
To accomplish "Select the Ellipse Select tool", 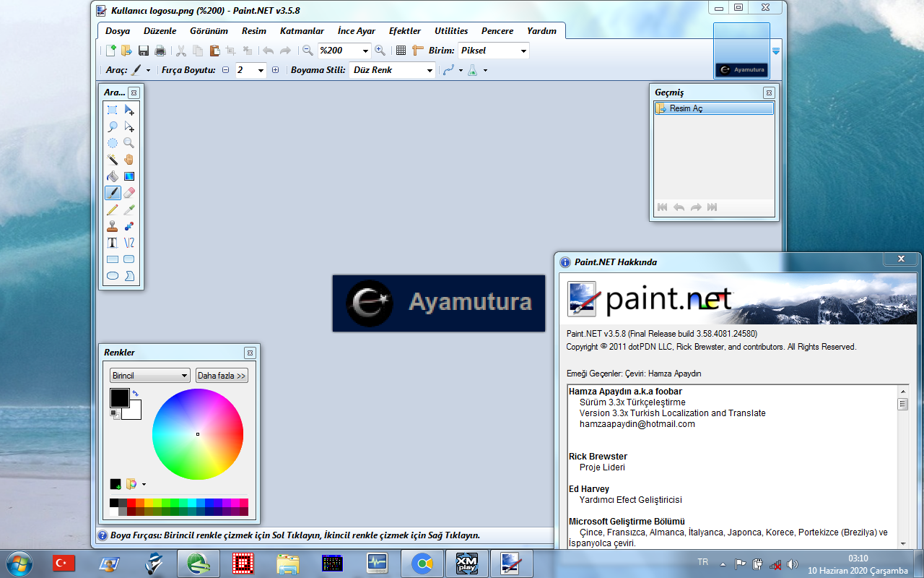I will (113, 143).
